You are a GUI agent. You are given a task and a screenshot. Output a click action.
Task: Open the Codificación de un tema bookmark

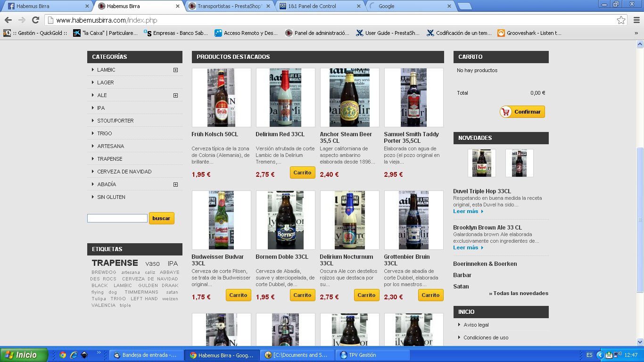[x=459, y=33]
